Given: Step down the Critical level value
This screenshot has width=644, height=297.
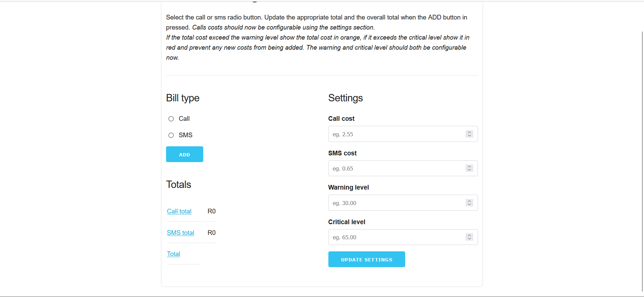Looking at the screenshot, I should point(469,239).
